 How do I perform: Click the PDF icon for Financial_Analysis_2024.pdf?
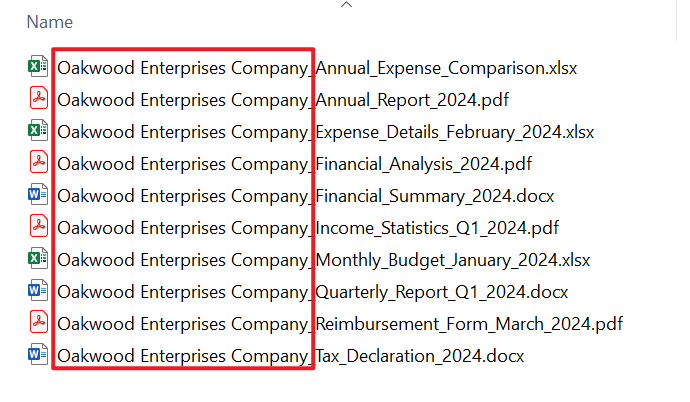click(37, 163)
